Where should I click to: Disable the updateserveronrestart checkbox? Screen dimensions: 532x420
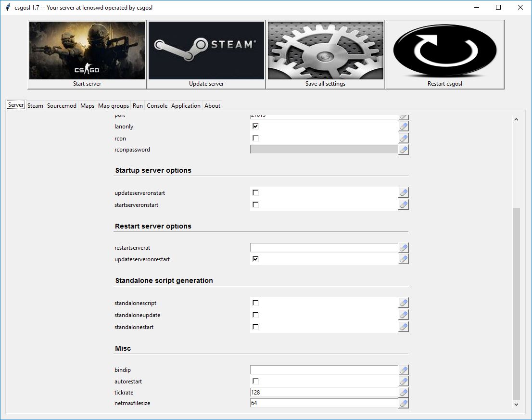click(x=255, y=259)
